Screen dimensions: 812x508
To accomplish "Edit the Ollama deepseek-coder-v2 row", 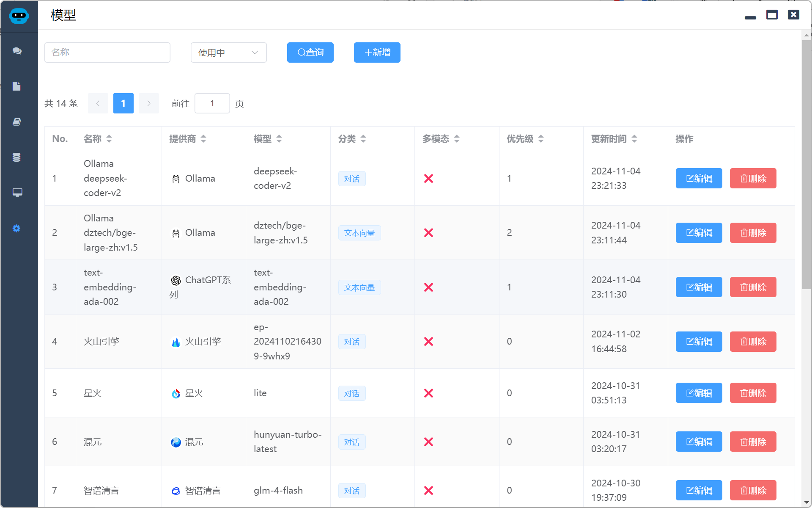I will click(699, 178).
